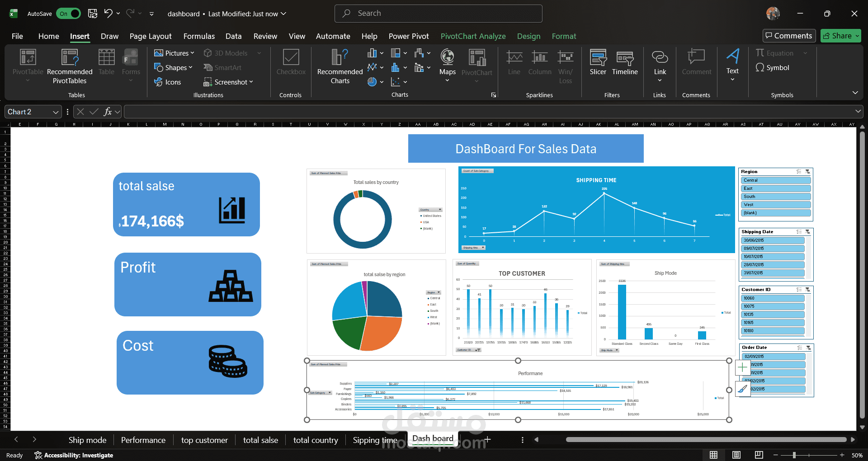868x461 pixels.
Task: Insert a waterfall or stock chart
Action: [x=422, y=53]
